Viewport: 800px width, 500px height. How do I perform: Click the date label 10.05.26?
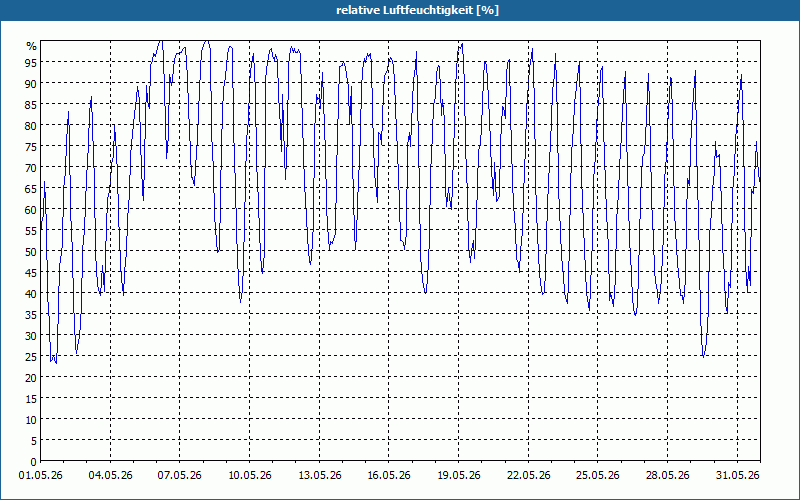(x=249, y=476)
